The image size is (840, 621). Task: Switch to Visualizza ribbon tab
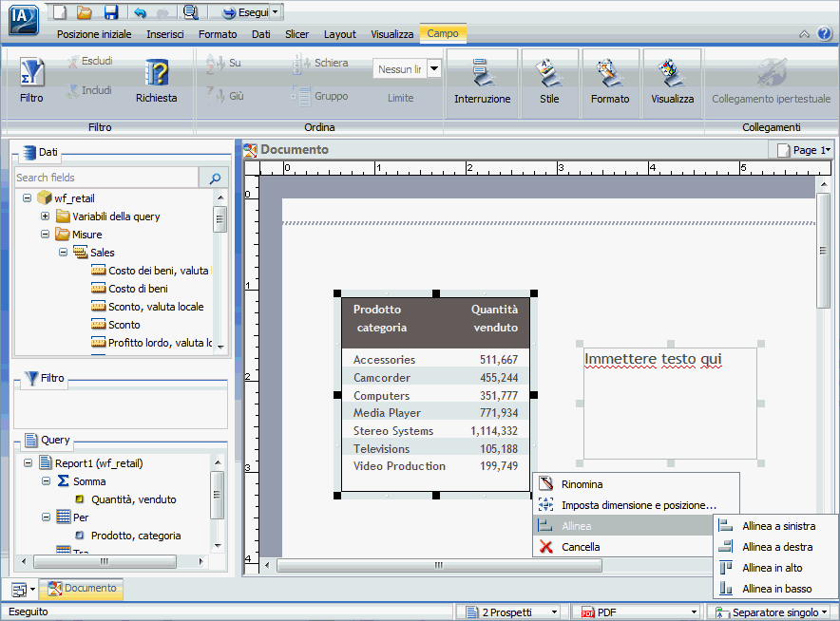click(x=391, y=34)
